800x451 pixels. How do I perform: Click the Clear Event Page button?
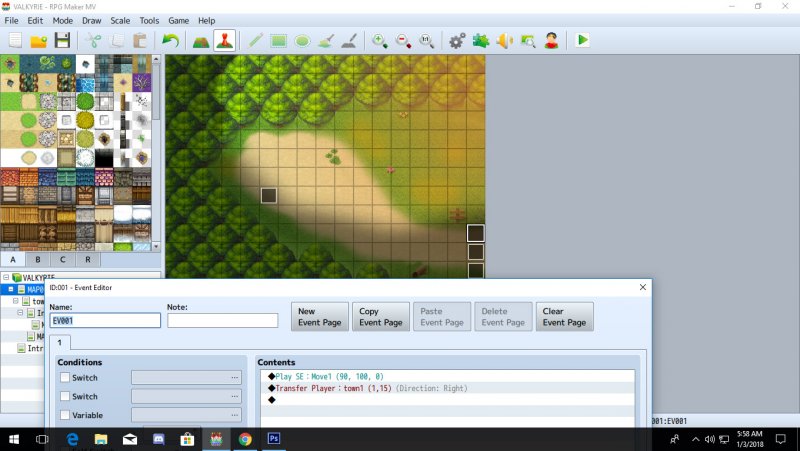click(x=564, y=316)
